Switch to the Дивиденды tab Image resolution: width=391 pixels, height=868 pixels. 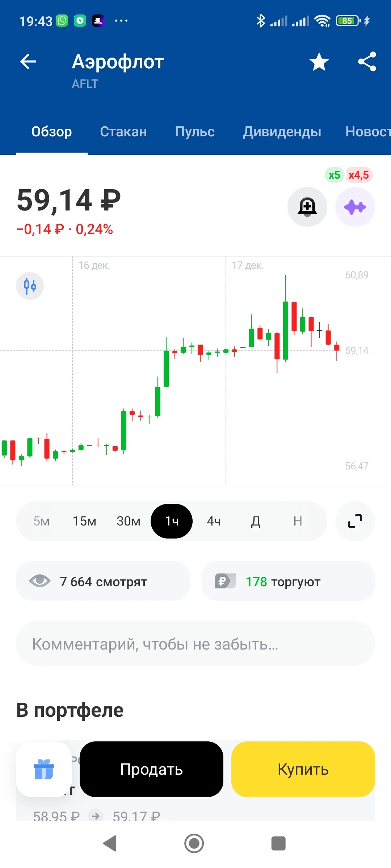point(282,132)
